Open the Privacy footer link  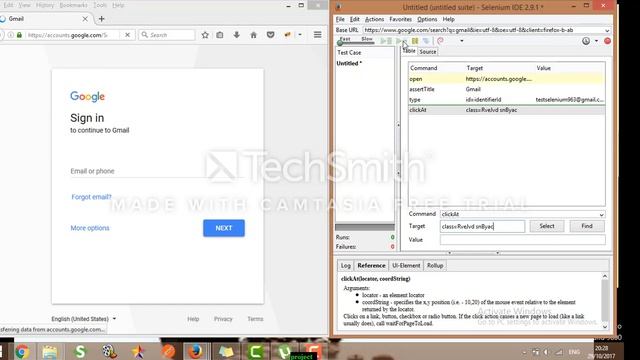223,319
